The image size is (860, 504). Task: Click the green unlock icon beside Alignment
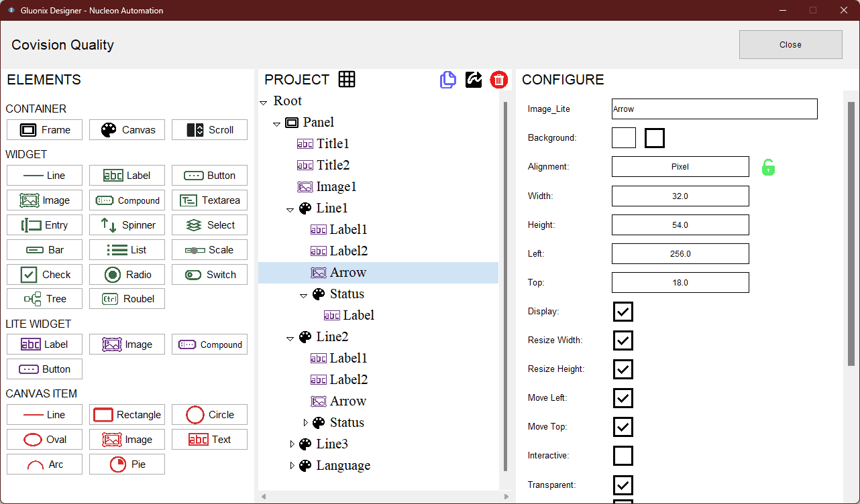coord(768,167)
